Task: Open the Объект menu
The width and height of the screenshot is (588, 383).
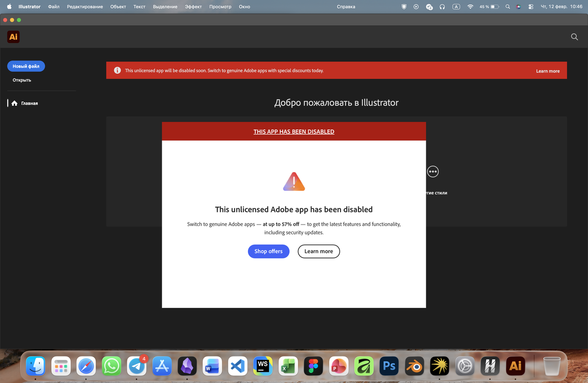Action: pyautogui.click(x=118, y=7)
